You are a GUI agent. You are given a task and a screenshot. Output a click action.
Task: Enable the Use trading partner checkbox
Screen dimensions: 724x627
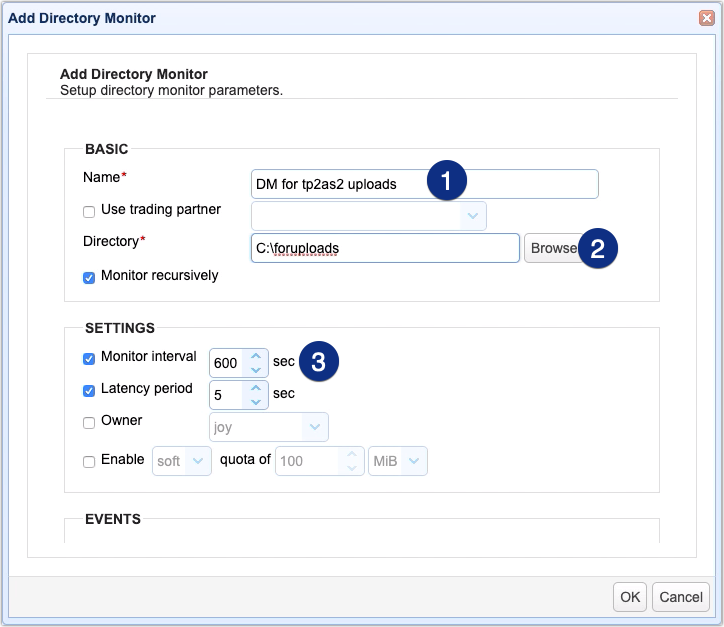(89, 211)
